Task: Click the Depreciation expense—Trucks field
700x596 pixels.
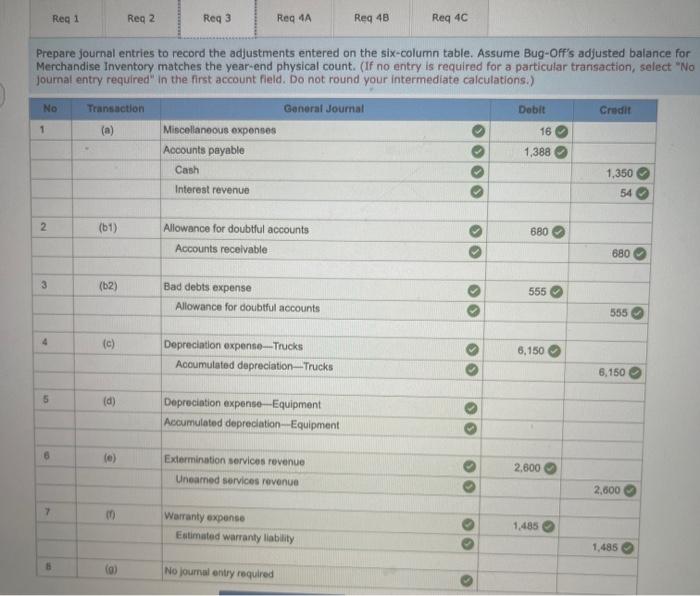Action: [x=321, y=346]
